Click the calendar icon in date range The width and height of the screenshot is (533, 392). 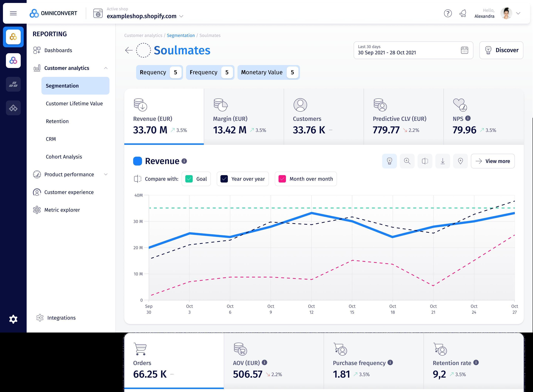point(464,50)
